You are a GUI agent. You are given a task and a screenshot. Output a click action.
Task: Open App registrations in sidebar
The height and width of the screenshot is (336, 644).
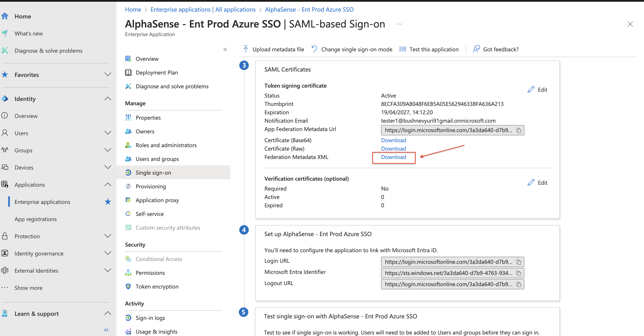(x=36, y=219)
